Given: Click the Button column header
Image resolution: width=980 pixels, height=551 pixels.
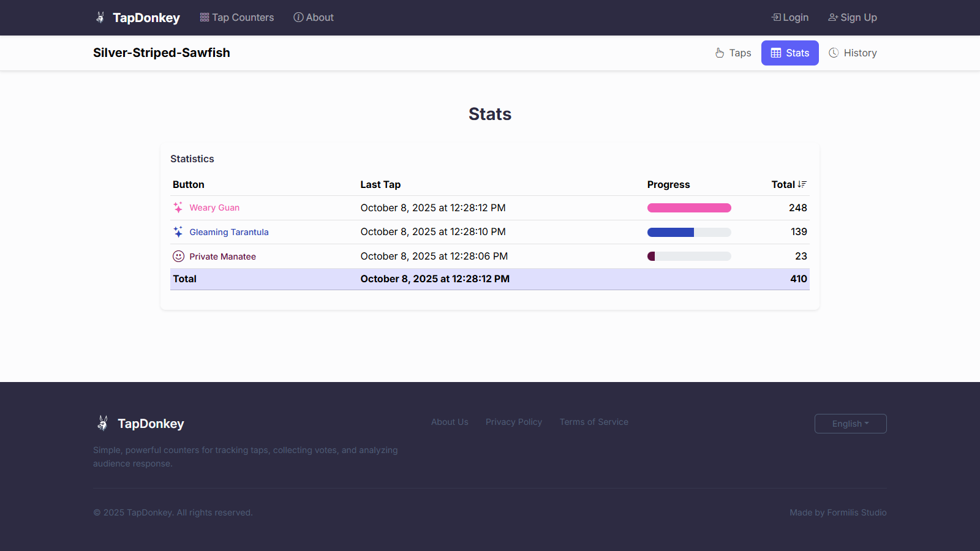Looking at the screenshot, I should 189,184.
